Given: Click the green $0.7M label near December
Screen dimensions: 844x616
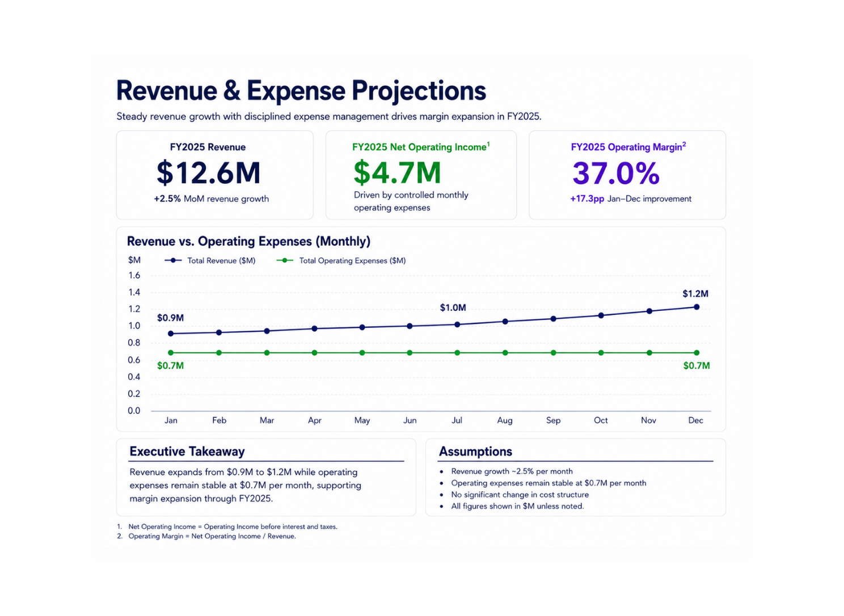Looking at the screenshot, I should pyautogui.click(x=697, y=366).
